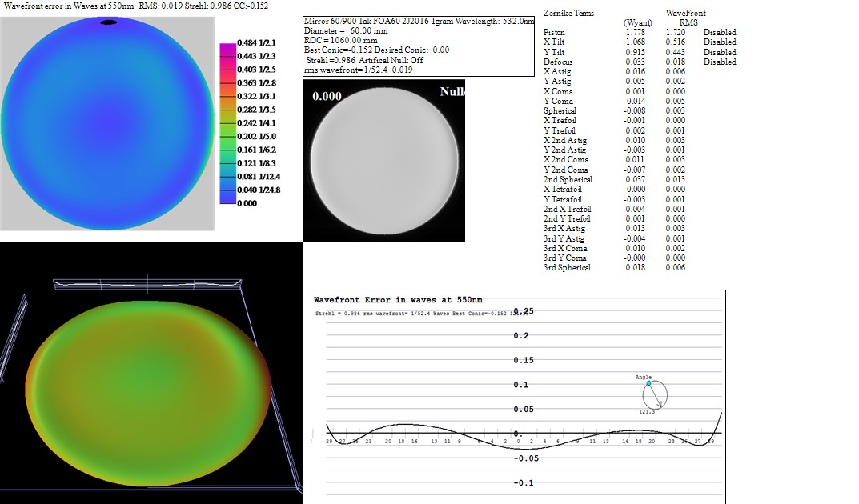Select the blue 0.000 swatch at scale bottom
The height and width of the screenshot is (504, 859).
click(227, 202)
